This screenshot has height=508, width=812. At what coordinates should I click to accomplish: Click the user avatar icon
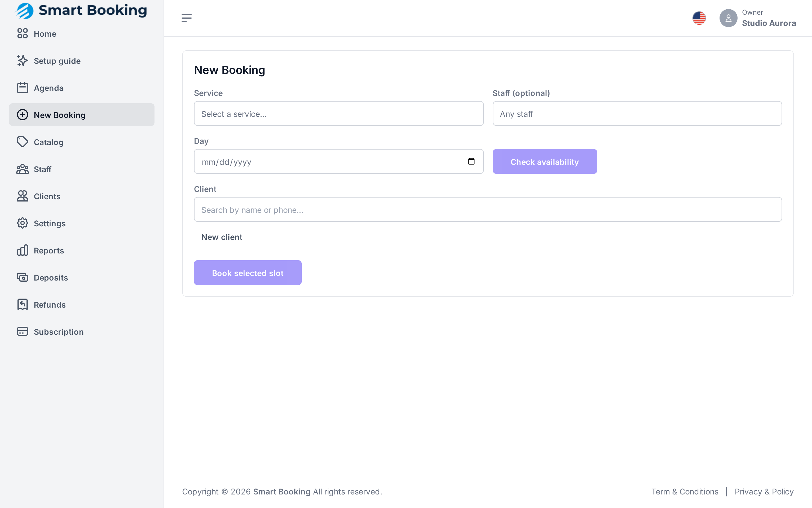(x=728, y=18)
